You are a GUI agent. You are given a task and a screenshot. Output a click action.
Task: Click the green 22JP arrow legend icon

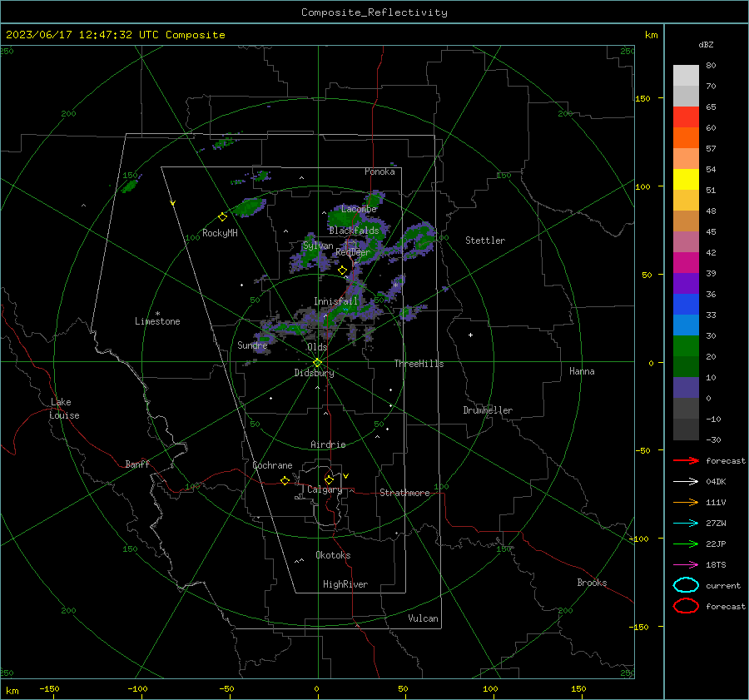[x=686, y=544]
